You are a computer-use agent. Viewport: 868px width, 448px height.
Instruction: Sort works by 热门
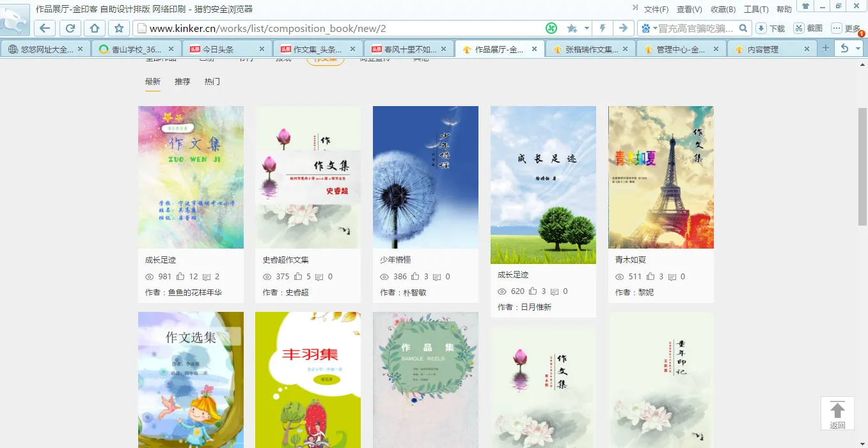pos(212,82)
